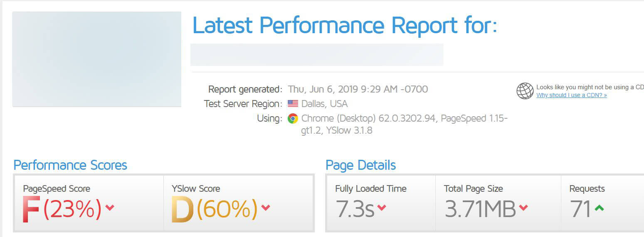Image resolution: width=644 pixels, height=237 pixels.
Task: Click the Requests value 71
Action: point(580,209)
